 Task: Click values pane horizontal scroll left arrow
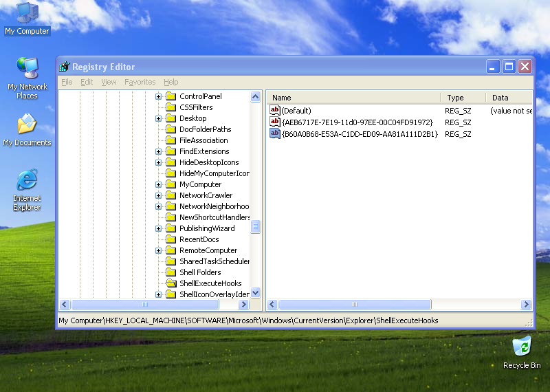tap(272, 304)
